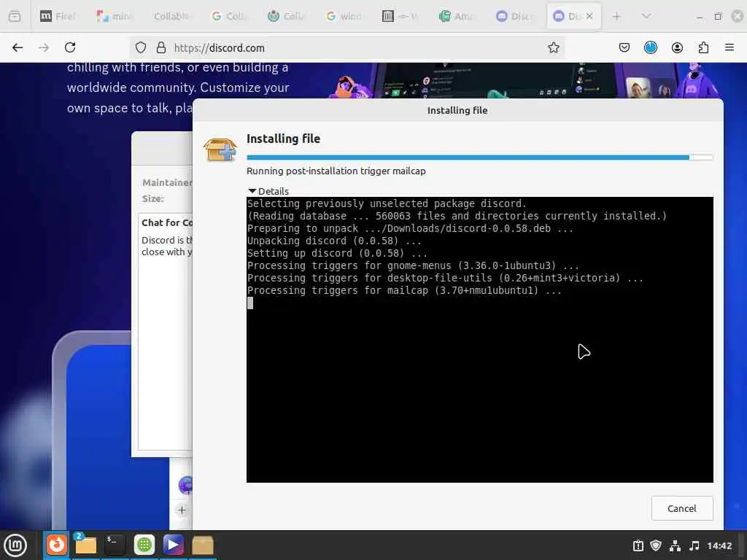Go back one page in Firefox
The height and width of the screenshot is (560, 747).
tap(18, 47)
